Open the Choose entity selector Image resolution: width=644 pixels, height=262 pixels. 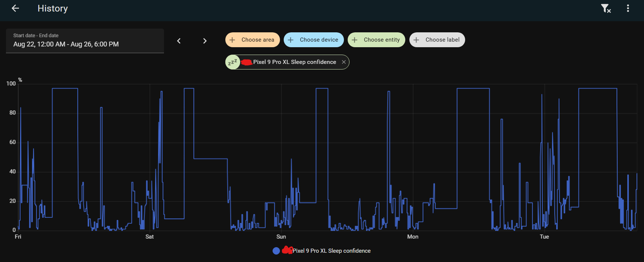[x=377, y=40]
